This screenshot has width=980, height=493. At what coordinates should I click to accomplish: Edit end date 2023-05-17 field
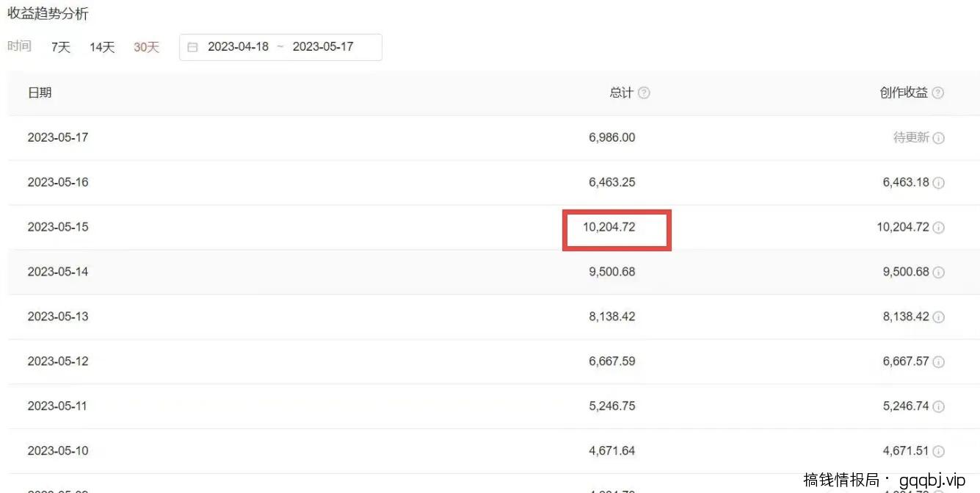click(323, 47)
